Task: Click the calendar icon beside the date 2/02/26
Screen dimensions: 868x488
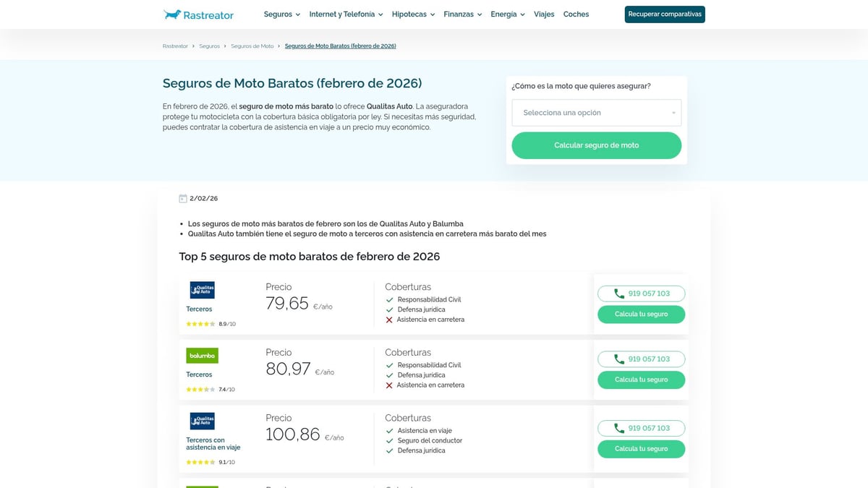Action: 182,197
